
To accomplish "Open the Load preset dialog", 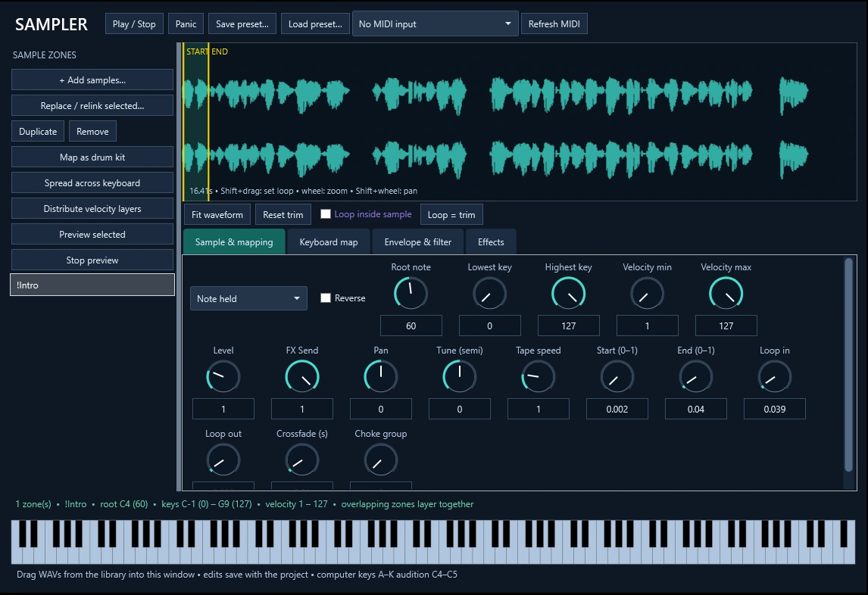I will (315, 23).
